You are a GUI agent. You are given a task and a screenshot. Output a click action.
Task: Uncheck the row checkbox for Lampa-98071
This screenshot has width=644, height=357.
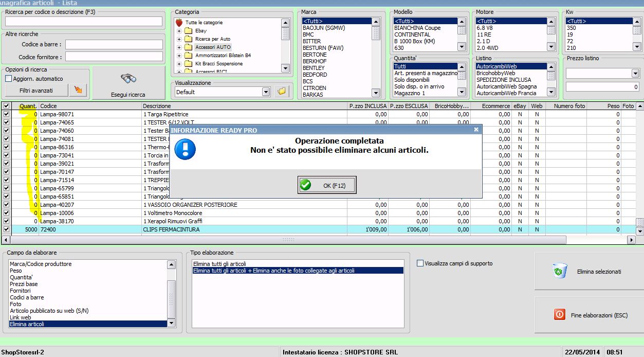(6, 114)
